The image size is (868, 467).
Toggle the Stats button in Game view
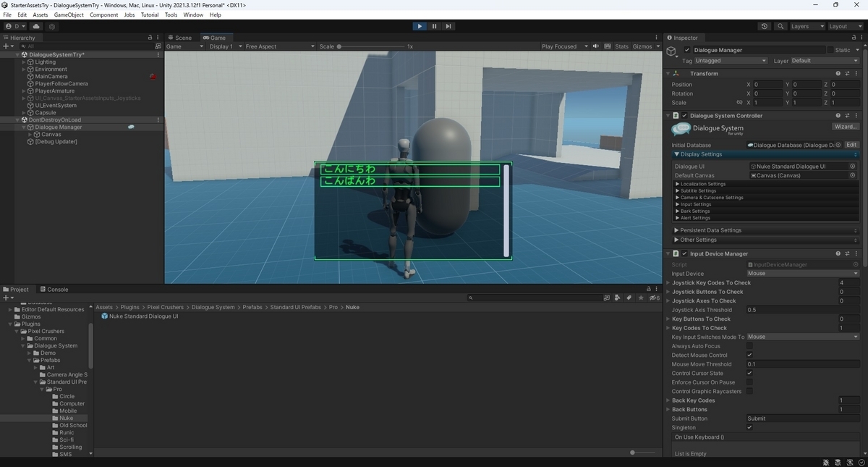622,46
